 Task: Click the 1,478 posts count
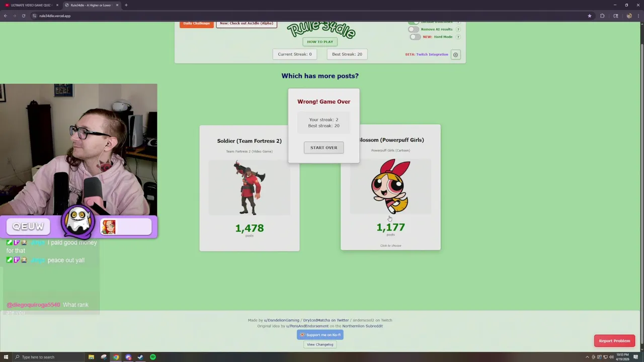tap(250, 228)
